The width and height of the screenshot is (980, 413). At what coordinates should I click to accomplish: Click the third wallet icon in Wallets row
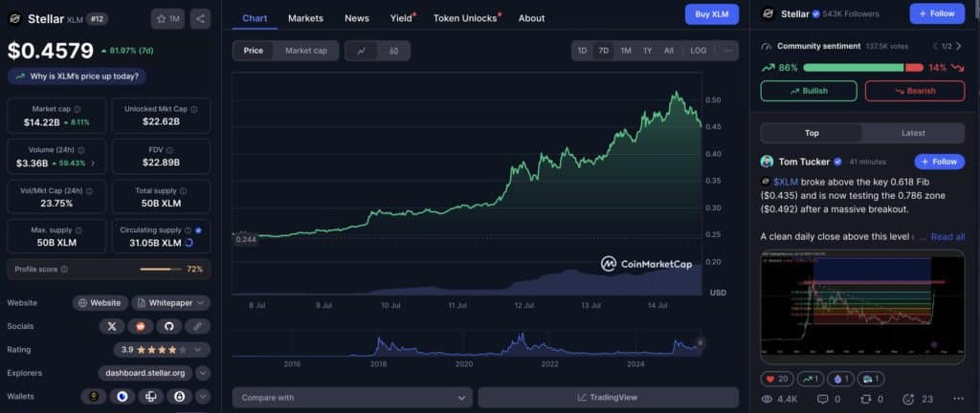[x=150, y=396]
